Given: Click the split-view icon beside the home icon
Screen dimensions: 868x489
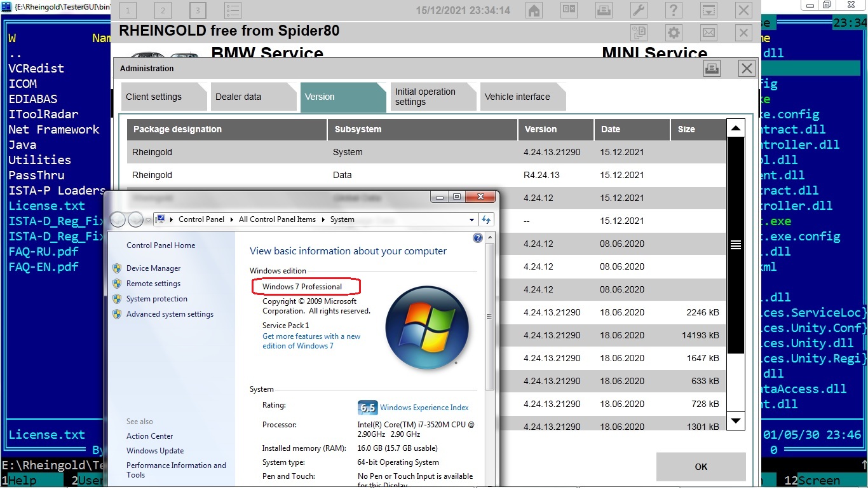Looking at the screenshot, I should tap(569, 10).
